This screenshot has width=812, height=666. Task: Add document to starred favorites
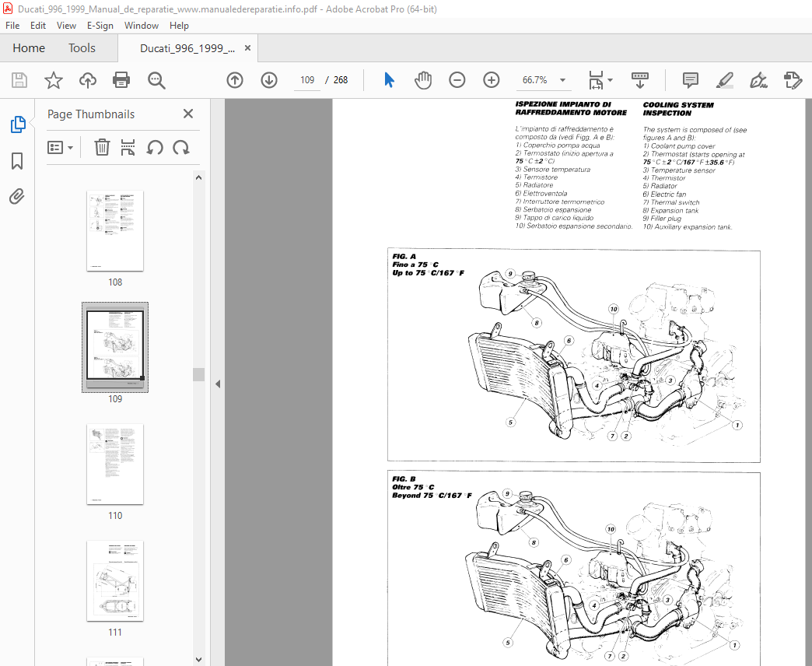click(x=54, y=80)
